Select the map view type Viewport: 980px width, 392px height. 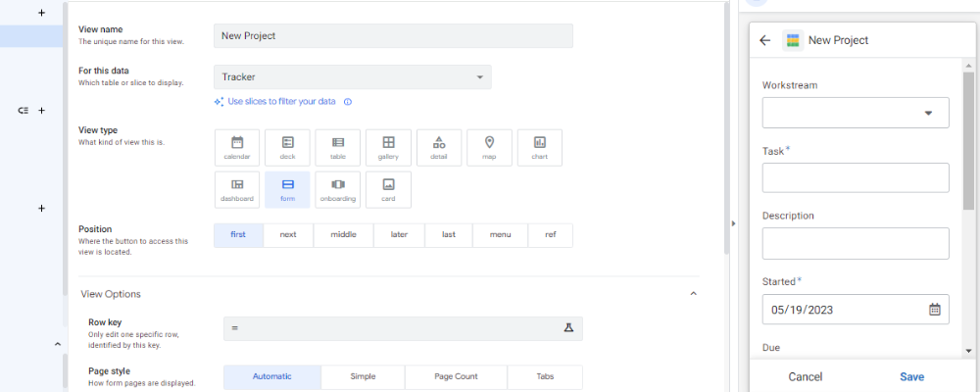489,148
